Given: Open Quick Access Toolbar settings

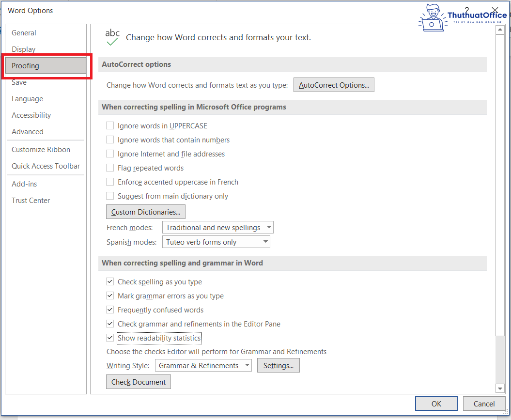Looking at the screenshot, I should point(46,166).
